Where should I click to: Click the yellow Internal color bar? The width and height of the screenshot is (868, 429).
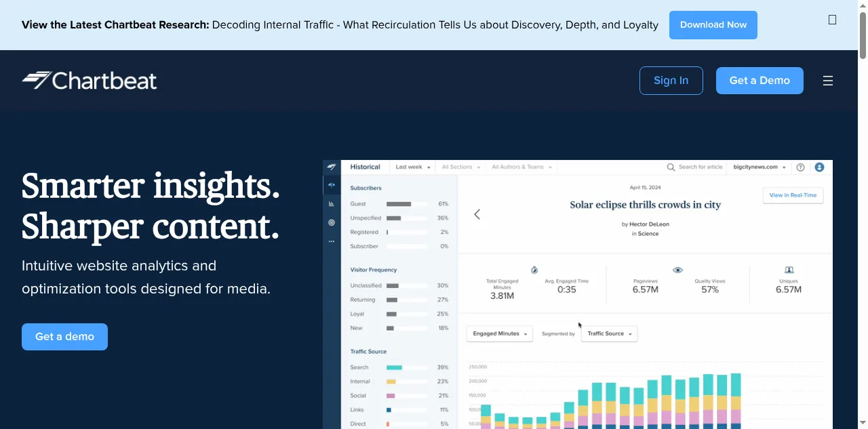click(x=391, y=382)
